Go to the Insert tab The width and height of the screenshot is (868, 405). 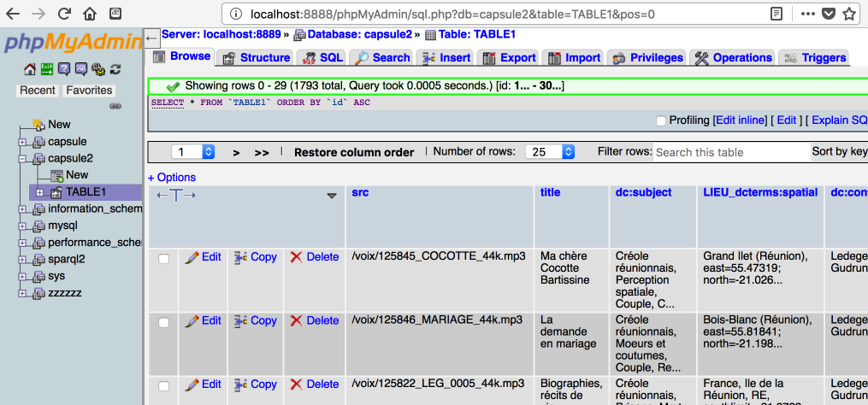(446, 57)
